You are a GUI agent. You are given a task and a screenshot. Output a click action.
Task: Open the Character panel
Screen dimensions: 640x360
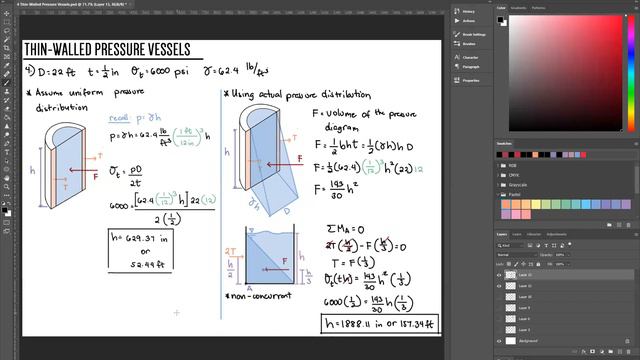tap(466, 57)
